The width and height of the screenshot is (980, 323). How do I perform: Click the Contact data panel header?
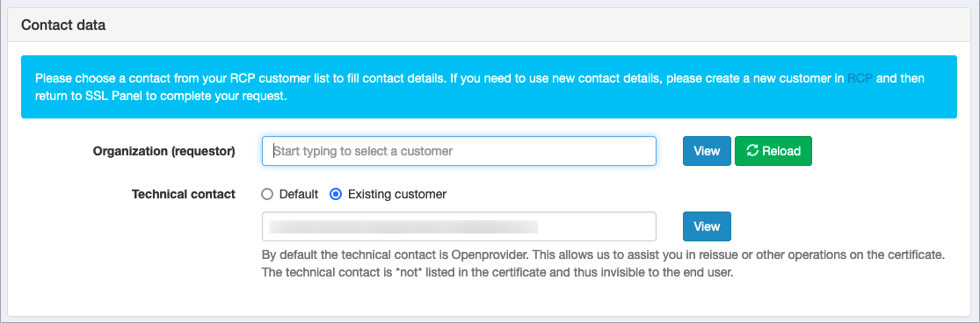(490, 25)
